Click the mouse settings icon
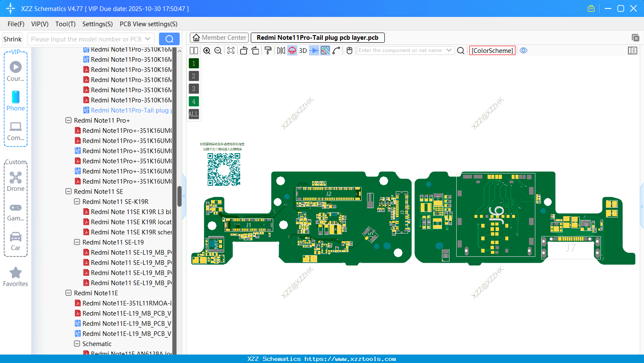The height and width of the screenshot is (363, 644). tap(349, 50)
